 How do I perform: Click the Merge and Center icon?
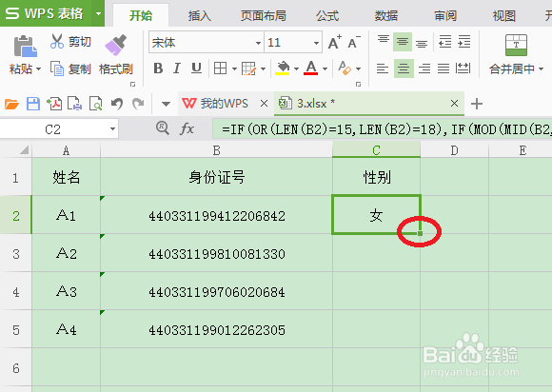[516, 46]
